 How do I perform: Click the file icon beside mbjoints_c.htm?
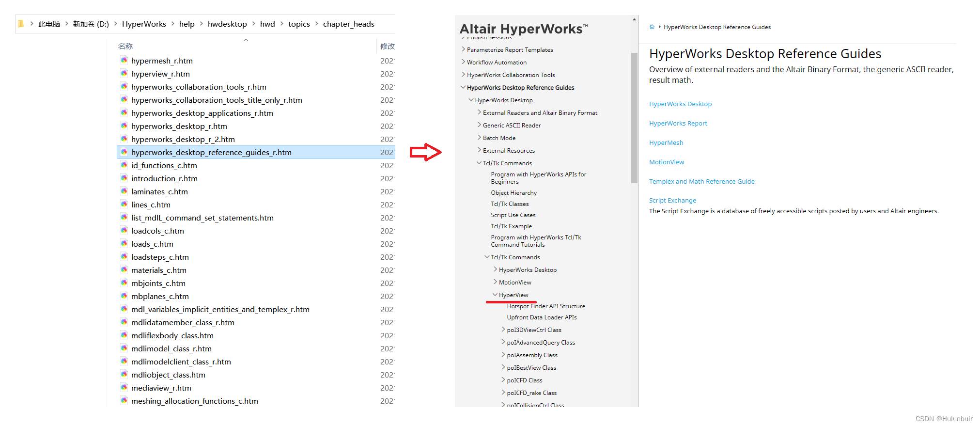(x=124, y=283)
